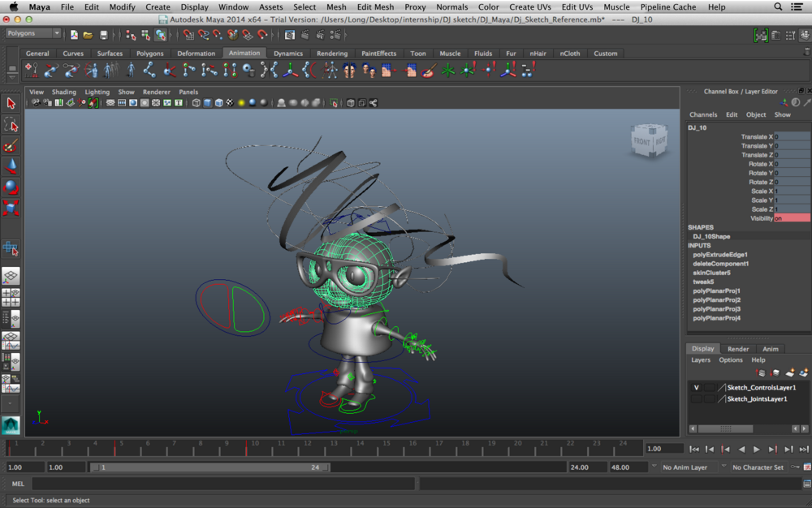
Task: Click the Visibility value field showing on
Action: 791,218
